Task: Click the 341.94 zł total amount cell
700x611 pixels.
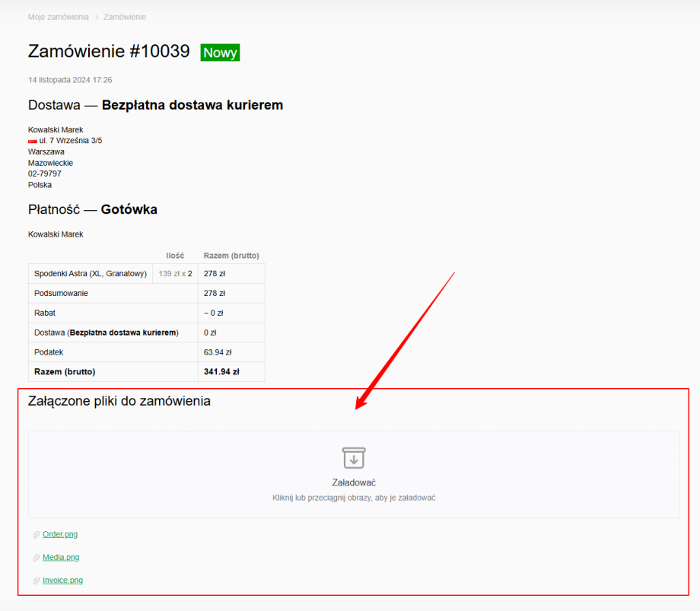Action: coord(221,372)
